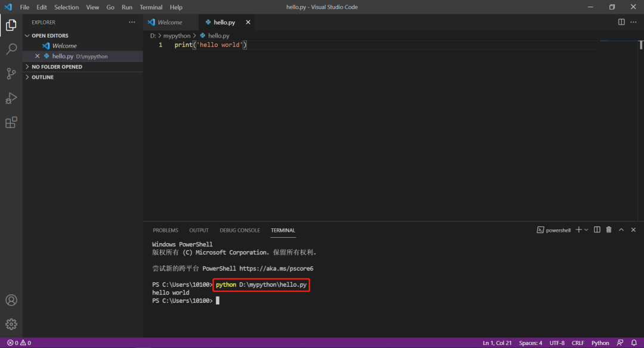Create a new terminal with plus icon
The image size is (644, 348).
[578, 230]
